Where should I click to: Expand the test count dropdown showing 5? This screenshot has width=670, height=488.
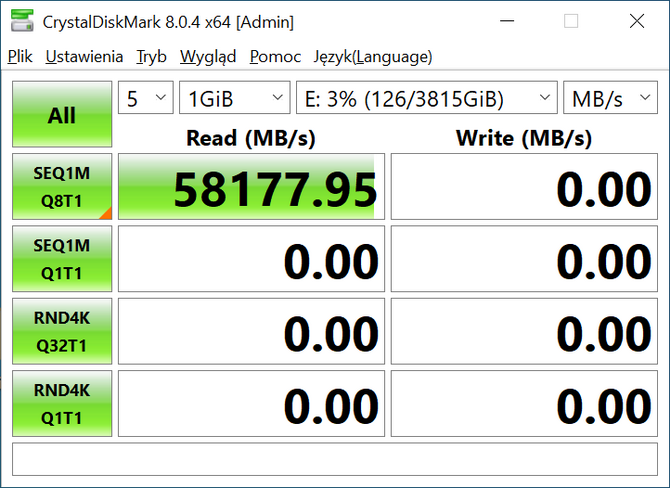coord(146,97)
